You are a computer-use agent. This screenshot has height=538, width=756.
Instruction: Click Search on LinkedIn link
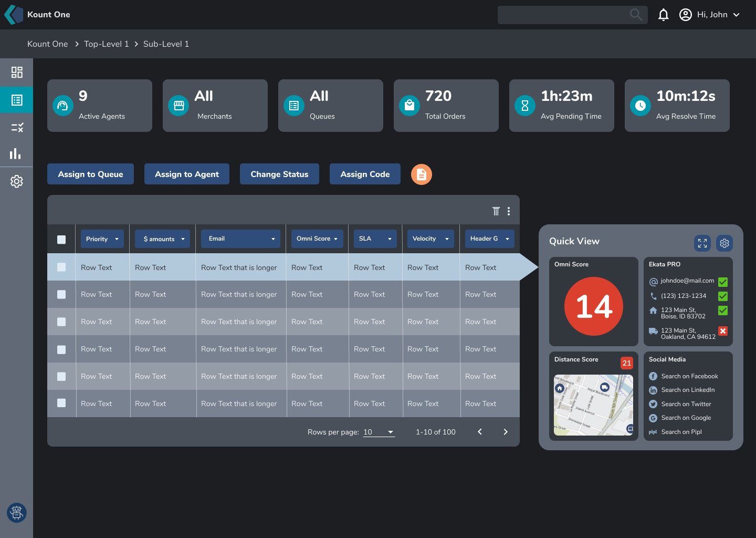coord(688,390)
